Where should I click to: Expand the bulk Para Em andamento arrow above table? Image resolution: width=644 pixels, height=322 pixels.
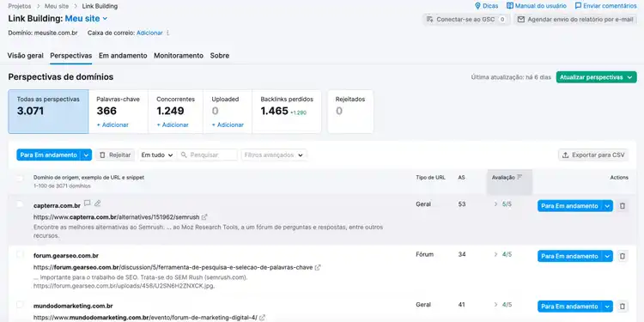click(x=86, y=155)
